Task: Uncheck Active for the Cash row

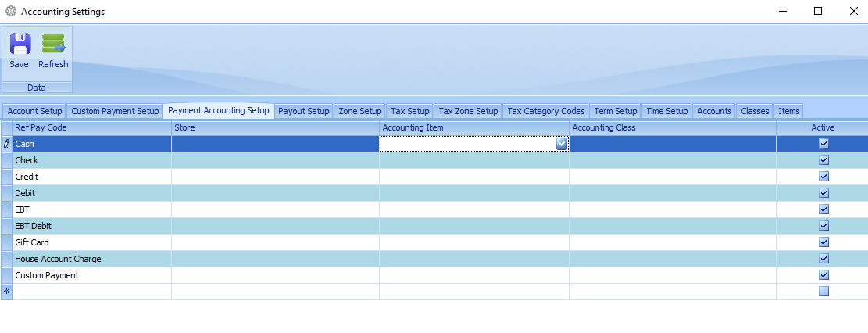Action: click(x=823, y=144)
